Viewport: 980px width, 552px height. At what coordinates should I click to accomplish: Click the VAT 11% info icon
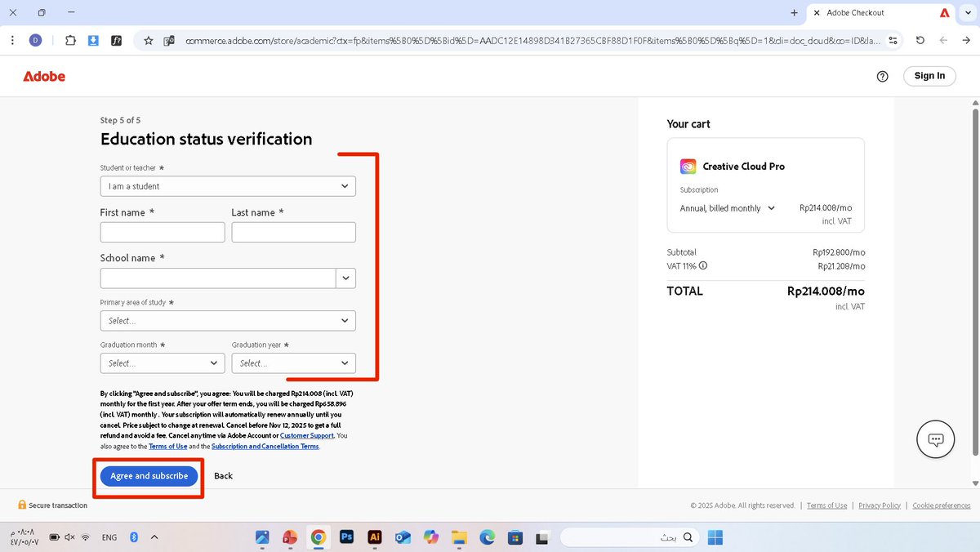[703, 265]
